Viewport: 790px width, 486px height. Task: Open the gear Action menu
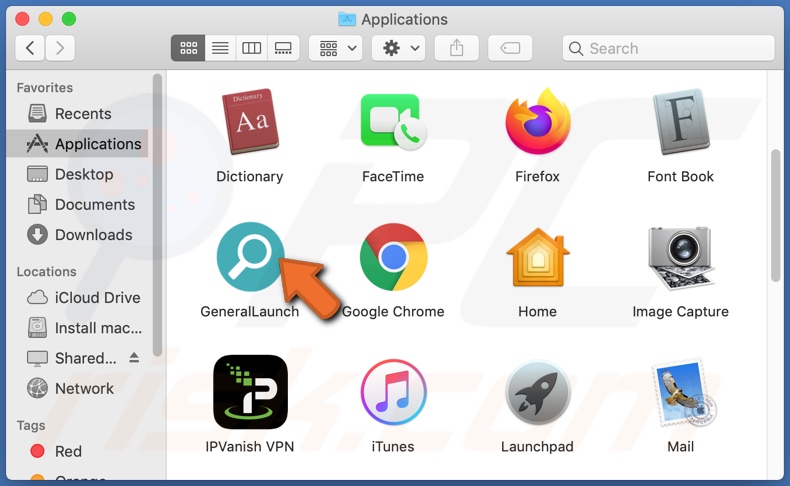pyautogui.click(x=398, y=48)
